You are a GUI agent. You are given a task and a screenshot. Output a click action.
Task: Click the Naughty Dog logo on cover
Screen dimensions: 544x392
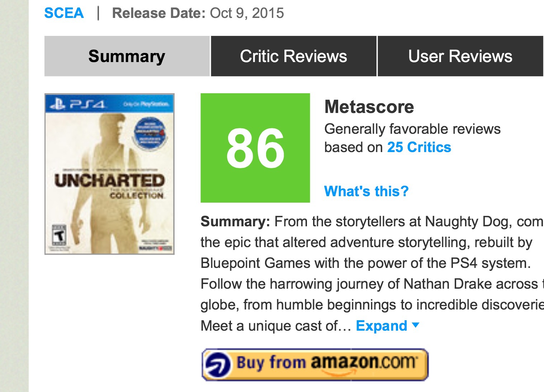pyautogui.click(x=156, y=248)
